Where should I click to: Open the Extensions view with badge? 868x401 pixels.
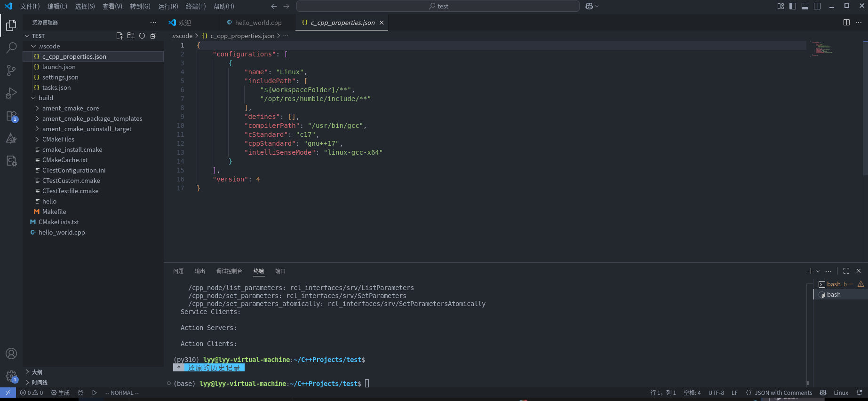point(11,116)
